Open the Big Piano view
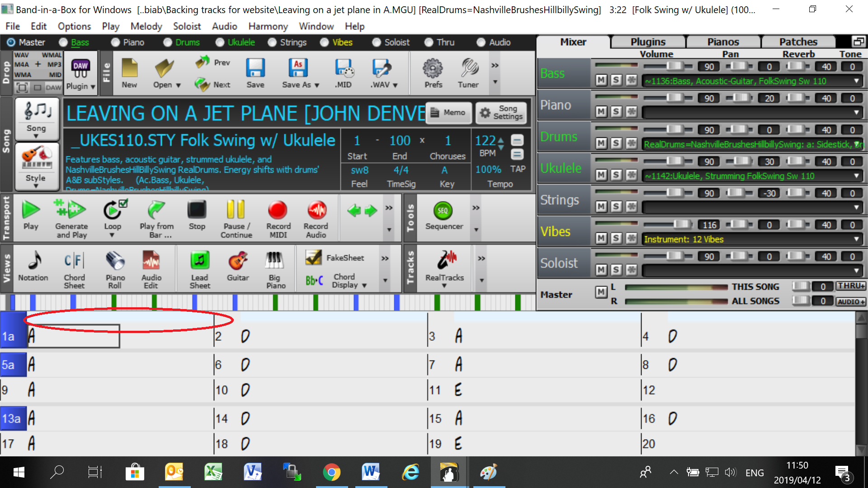868x488 pixels. coord(275,270)
